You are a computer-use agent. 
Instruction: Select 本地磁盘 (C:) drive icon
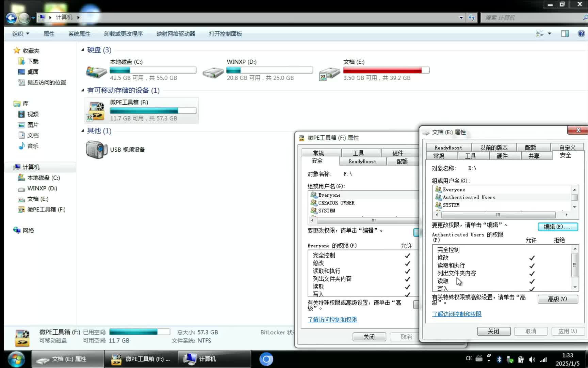point(96,72)
